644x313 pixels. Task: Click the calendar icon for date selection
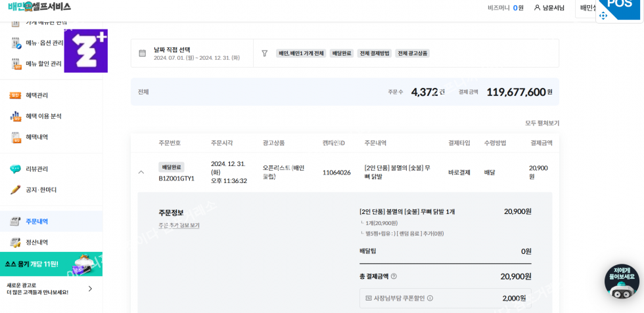(143, 53)
